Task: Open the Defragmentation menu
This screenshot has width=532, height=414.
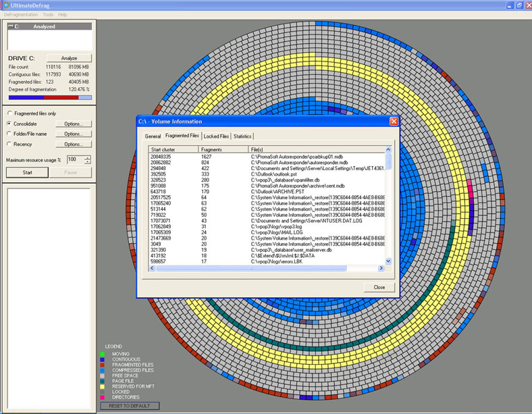Action: click(x=21, y=15)
